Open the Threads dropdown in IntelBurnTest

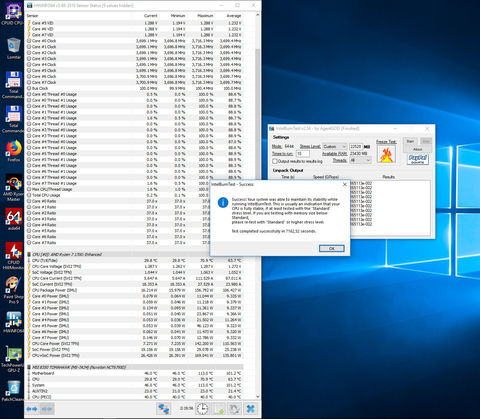[360, 160]
